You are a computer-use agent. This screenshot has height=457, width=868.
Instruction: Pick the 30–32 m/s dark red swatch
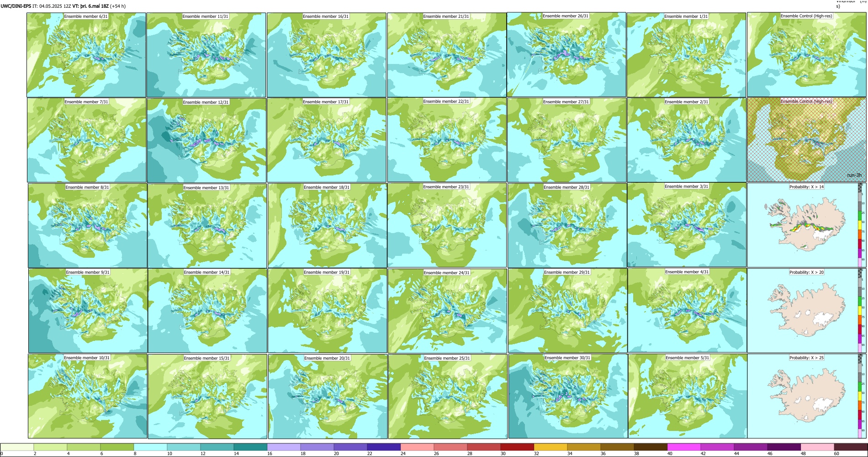pyautogui.click(x=517, y=447)
